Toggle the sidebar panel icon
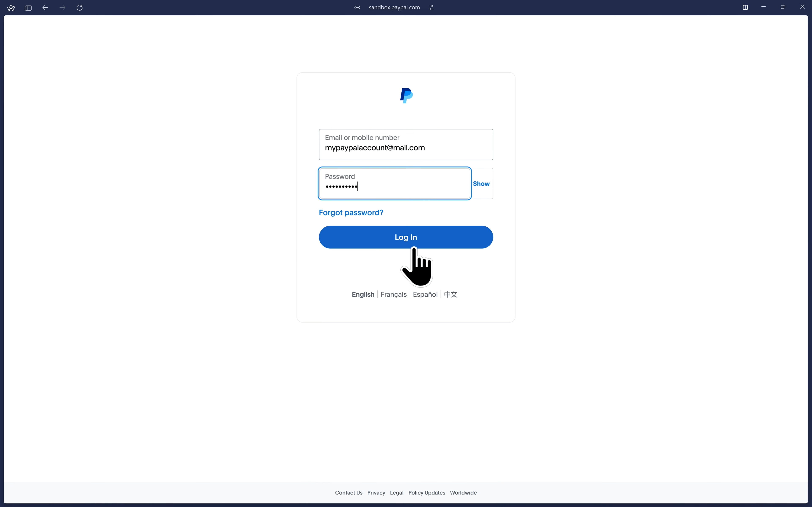The width and height of the screenshot is (812, 507). tap(28, 8)
